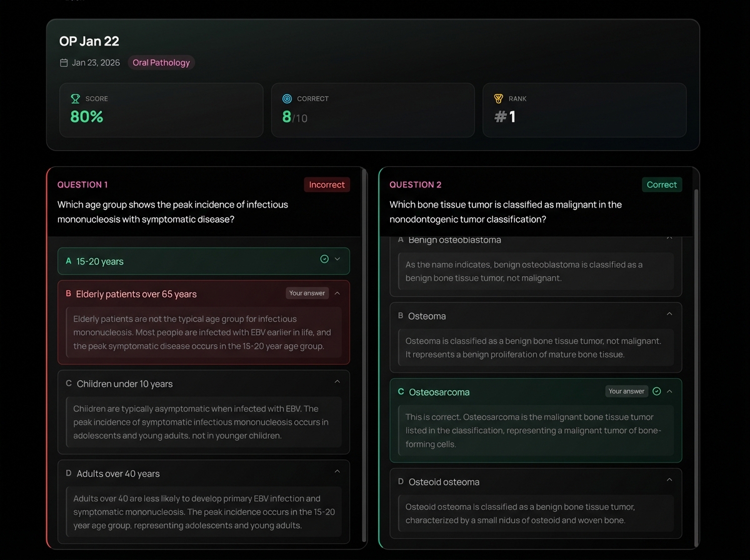Collapse the Elderly patients over 65 years explanation
Screen dimensions: 750x560
[x=337, y=293]
